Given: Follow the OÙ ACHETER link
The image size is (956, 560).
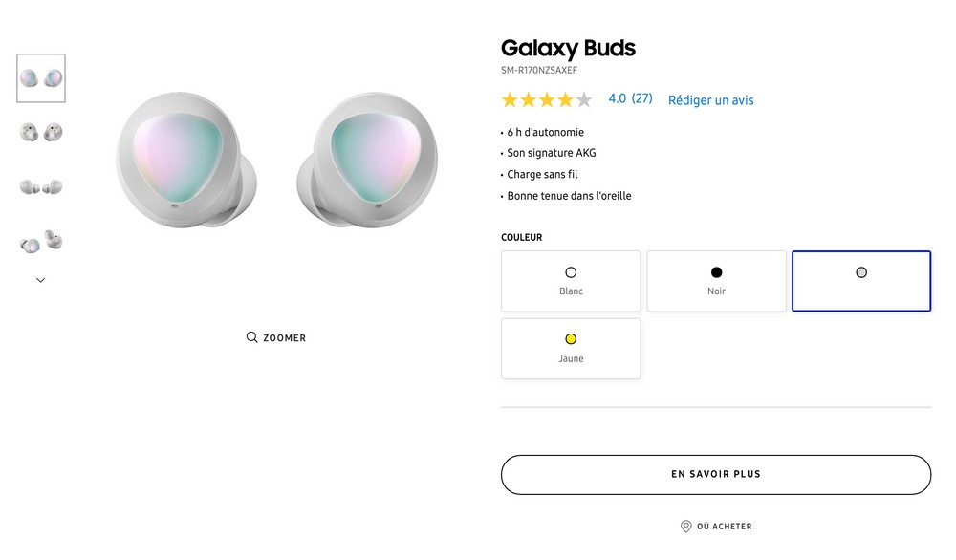Looking at the screenshot, I should [x=724, y=527].
